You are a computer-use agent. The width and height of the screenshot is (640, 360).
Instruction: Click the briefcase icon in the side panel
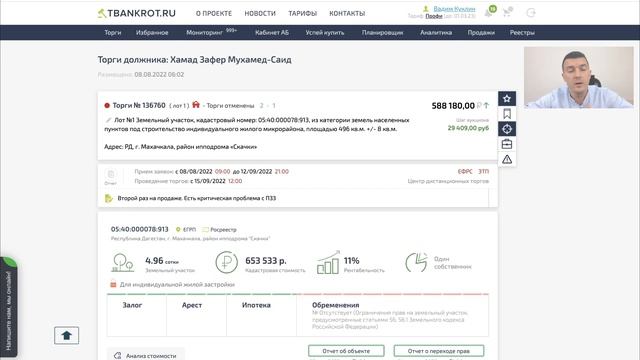[x=507, y=144]
